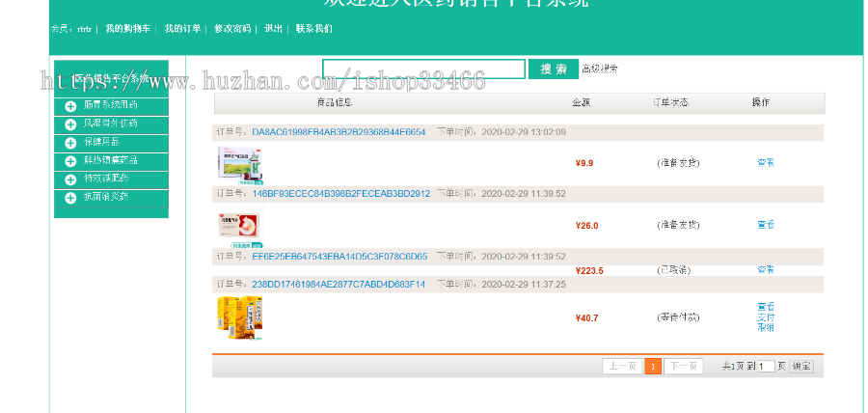Open 高级搜索 advanced search link

[600, 69]
